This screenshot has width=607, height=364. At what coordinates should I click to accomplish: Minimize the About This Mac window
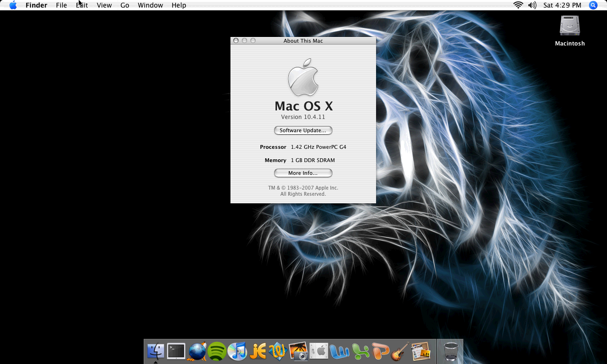[x=244, y=41]
